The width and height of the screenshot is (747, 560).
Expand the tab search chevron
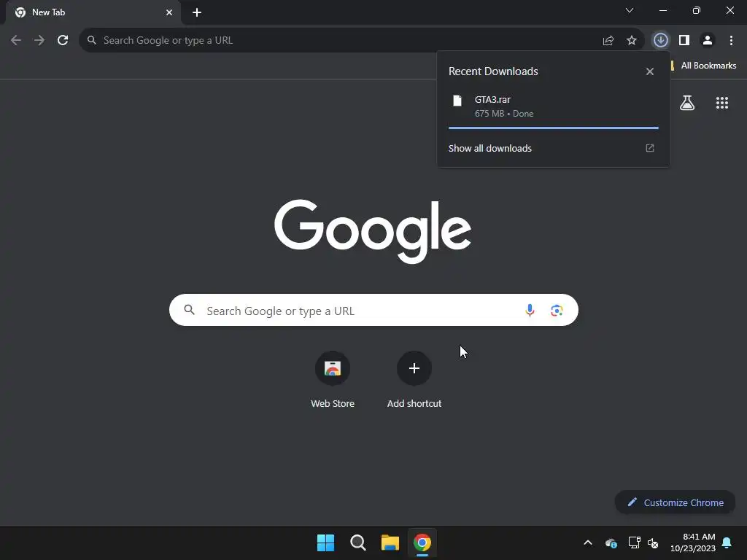point(630,10)
